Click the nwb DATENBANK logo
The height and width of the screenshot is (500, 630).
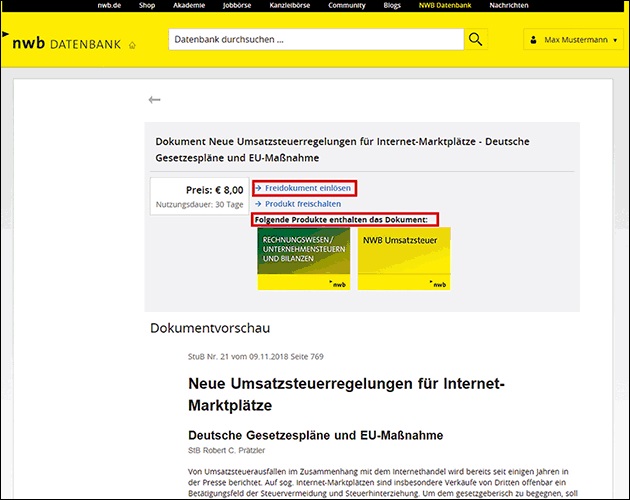click(65, 42)
